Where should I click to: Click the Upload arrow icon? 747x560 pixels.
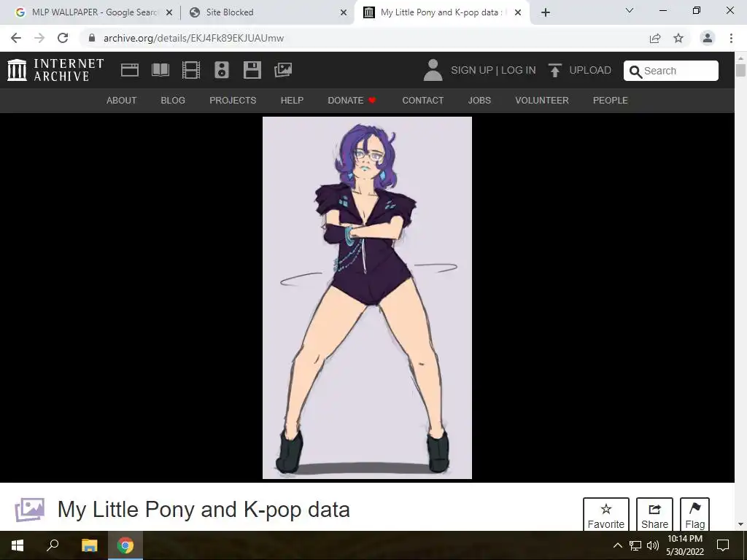click(554, 70)
